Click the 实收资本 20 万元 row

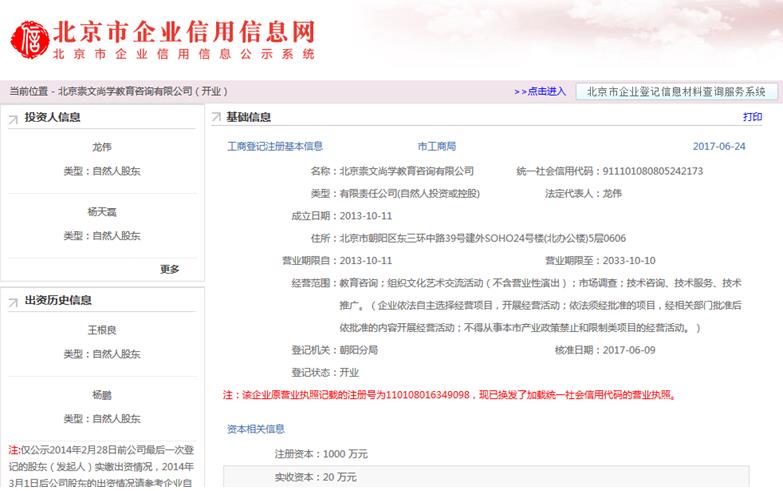click(x=486, y=477)
